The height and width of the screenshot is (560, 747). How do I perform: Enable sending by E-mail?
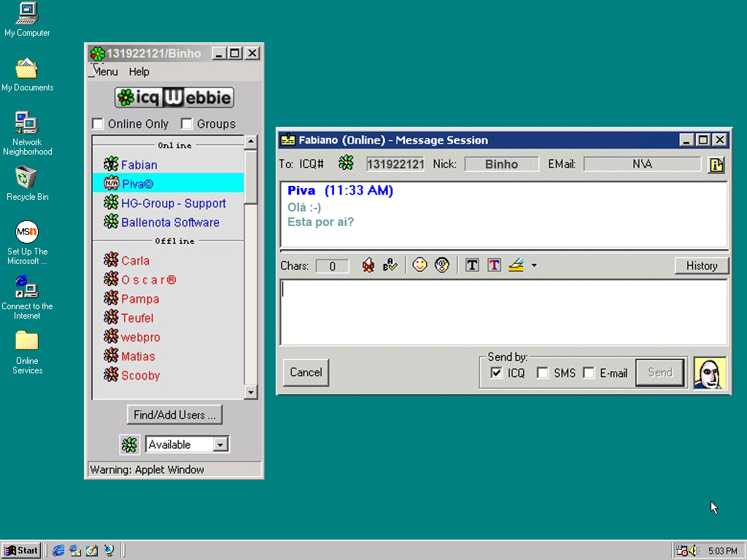coord(589,373)
